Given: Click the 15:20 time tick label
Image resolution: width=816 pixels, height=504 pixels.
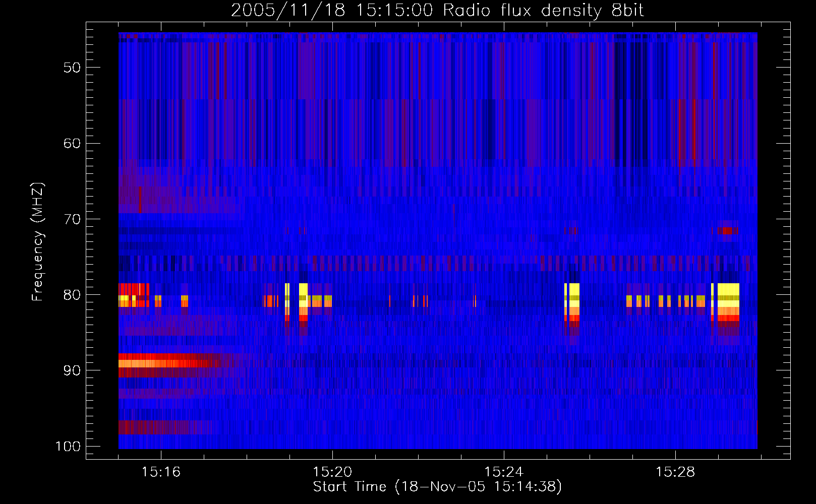Looking at the screenshot, I should coord(332,472).
